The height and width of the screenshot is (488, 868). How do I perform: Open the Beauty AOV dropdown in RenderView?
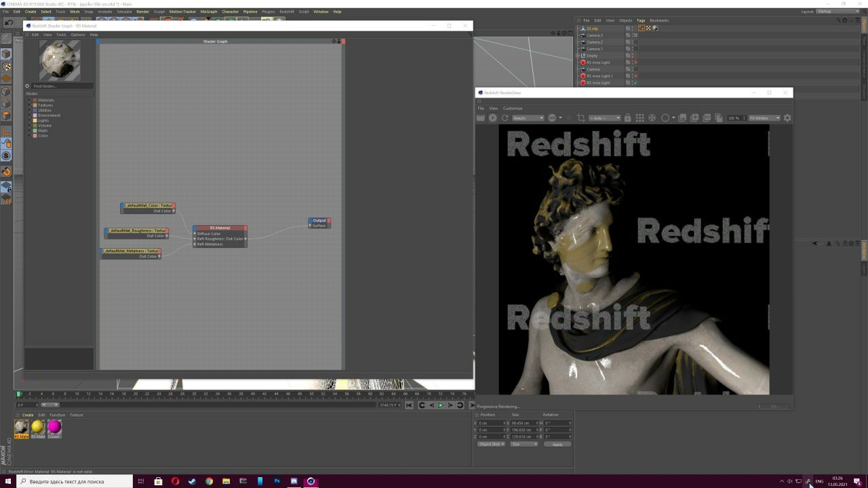point(528,118)
